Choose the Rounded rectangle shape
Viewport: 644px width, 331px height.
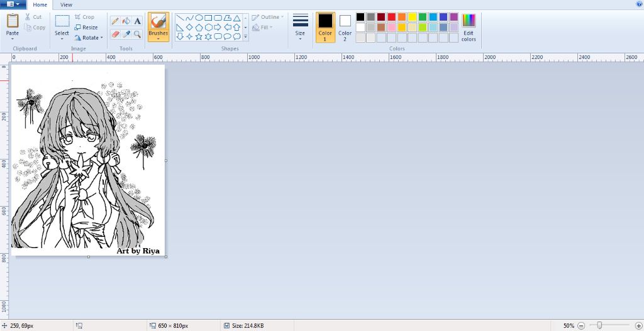pyautogui.click(x=218, y=18)
